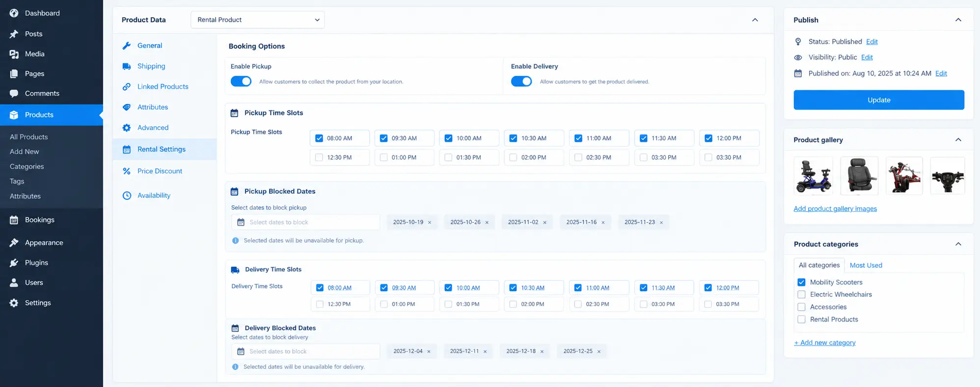980x387 pixels.
Task: Remove blocked pickup date 2025-10-19
Action: pyautogui.click(x=430, y=222)
